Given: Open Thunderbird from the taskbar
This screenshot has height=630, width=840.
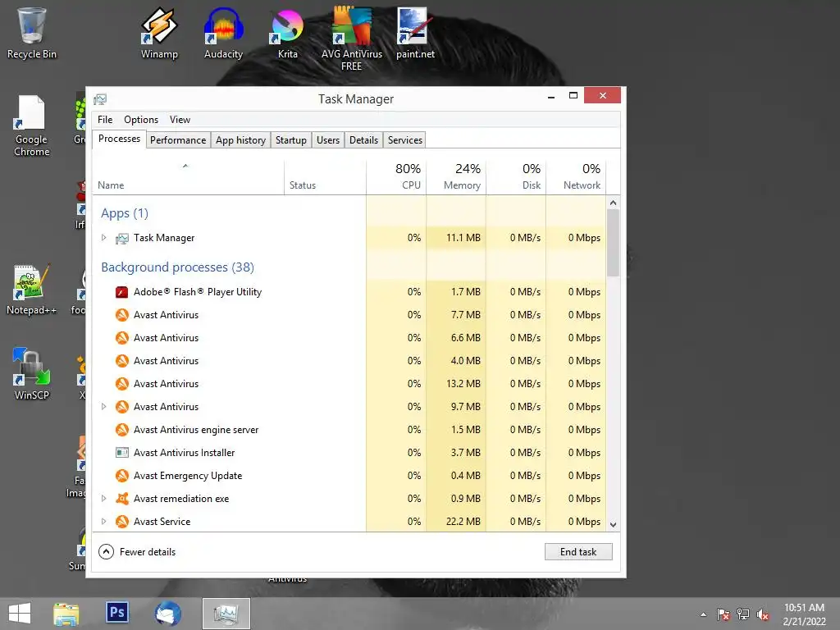Looking at the screenshot, I should pos(167,614).
